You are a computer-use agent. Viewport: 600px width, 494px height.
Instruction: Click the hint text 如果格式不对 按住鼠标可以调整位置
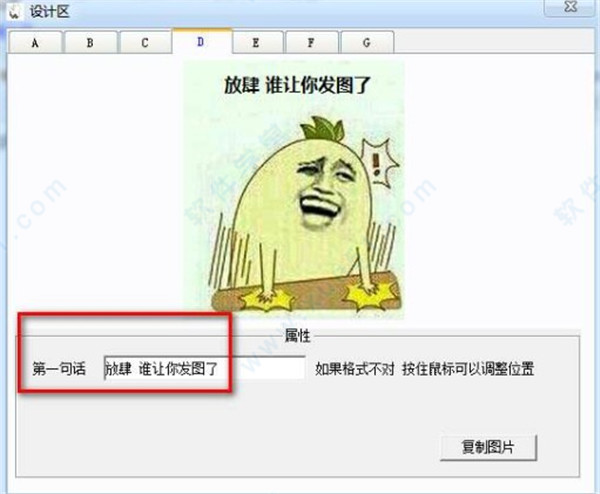click(424, 369)
